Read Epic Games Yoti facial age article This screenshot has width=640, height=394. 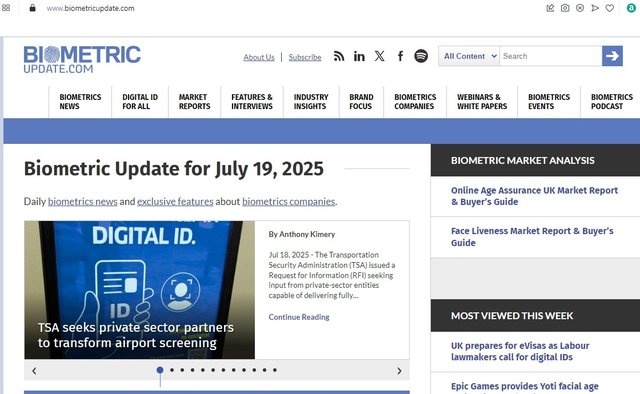click(x=524, y=386)
